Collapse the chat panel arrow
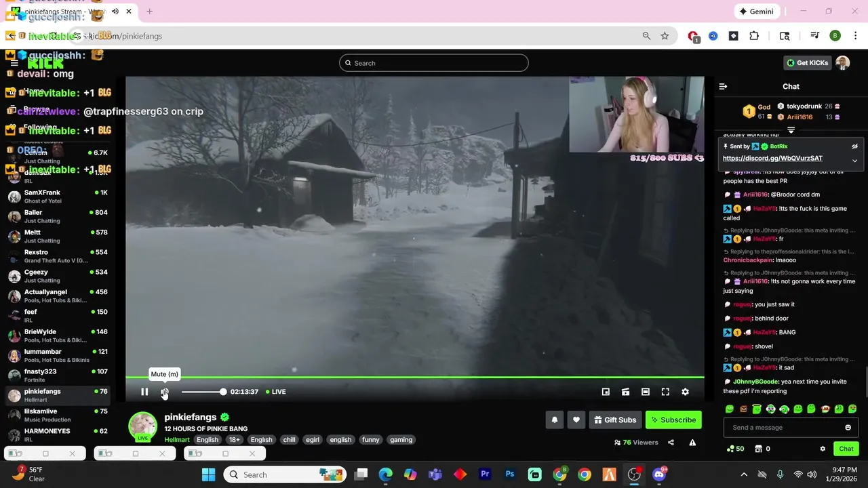868x488 pixels. (723, 87)
